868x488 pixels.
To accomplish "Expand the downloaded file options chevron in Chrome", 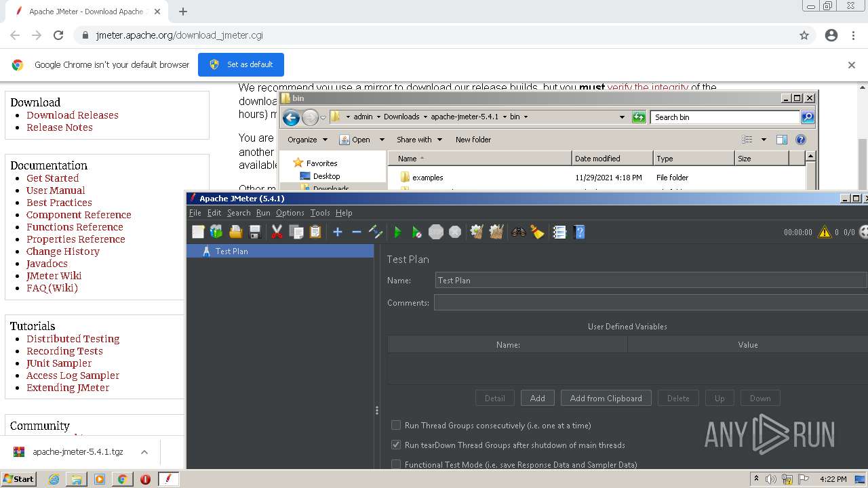I will [x=144, y=452].
